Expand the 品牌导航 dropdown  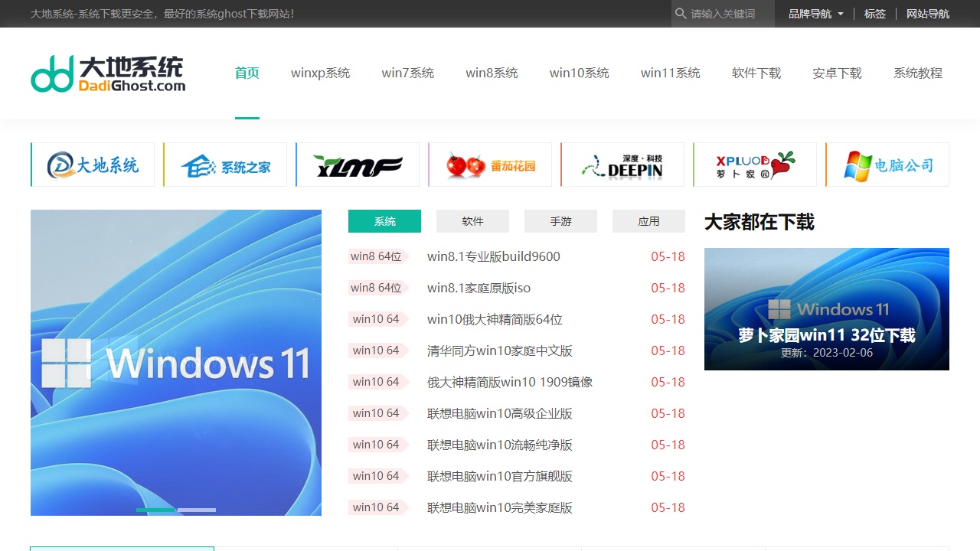815,14
